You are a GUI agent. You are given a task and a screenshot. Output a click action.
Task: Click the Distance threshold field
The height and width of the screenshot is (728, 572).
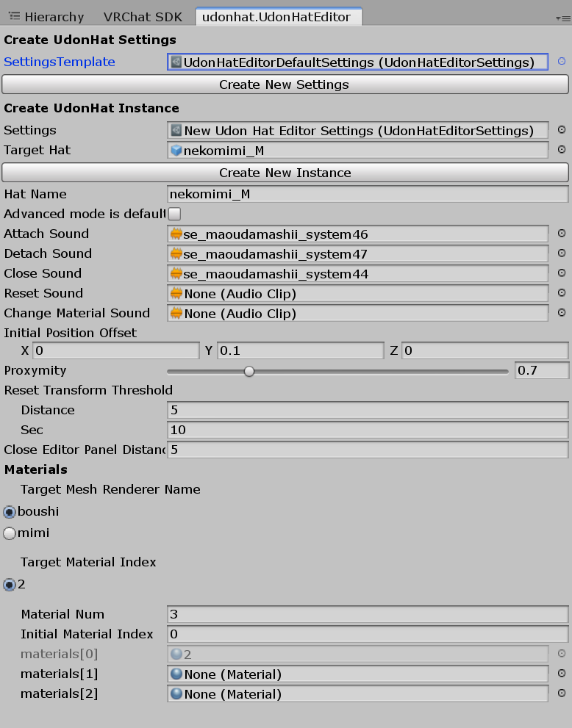coord(368,410)
